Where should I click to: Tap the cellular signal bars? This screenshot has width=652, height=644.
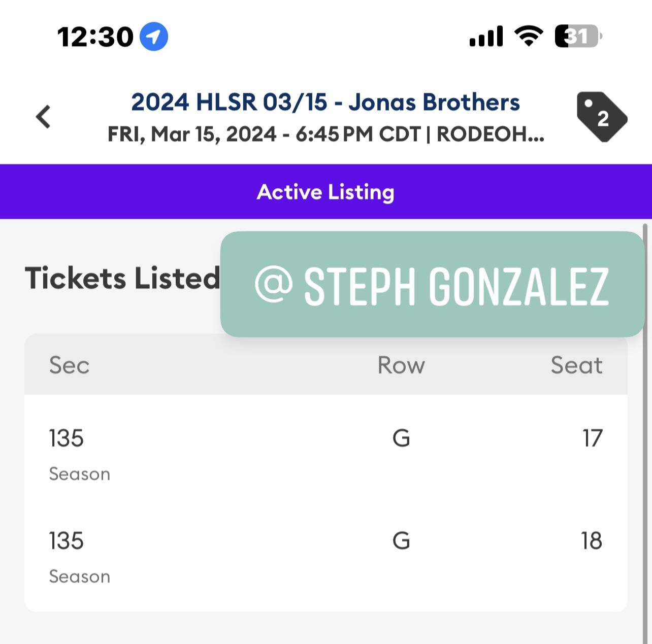coord(486,37)
